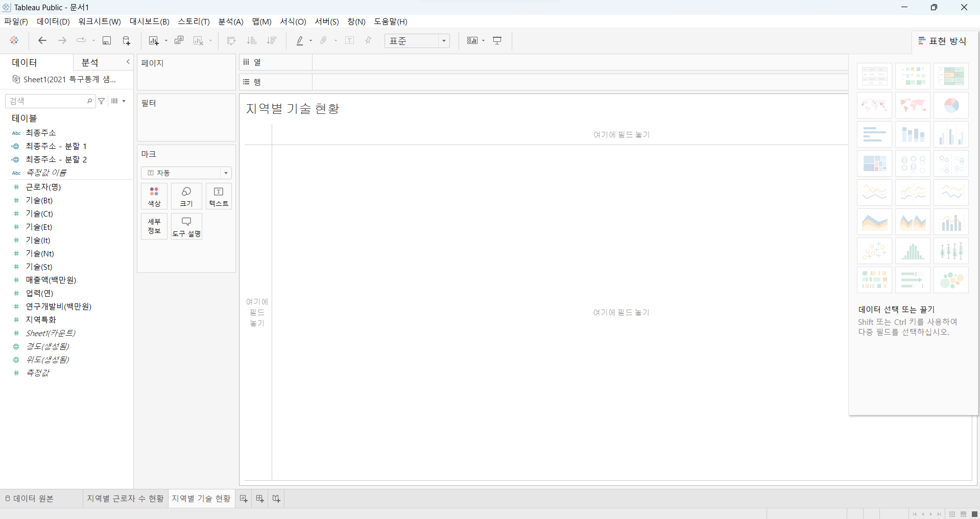Click the highlight pen toolbar icon
This screenshot has width=980, height=519.
point(300,40)
